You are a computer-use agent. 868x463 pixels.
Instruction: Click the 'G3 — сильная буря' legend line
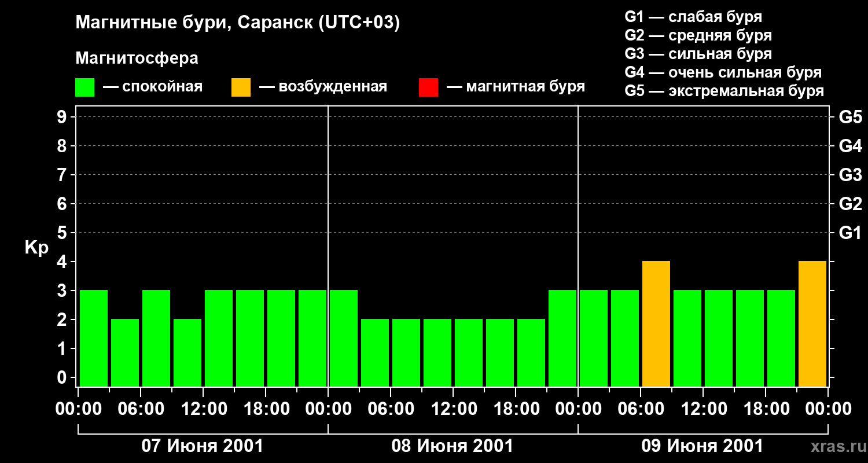698,54
